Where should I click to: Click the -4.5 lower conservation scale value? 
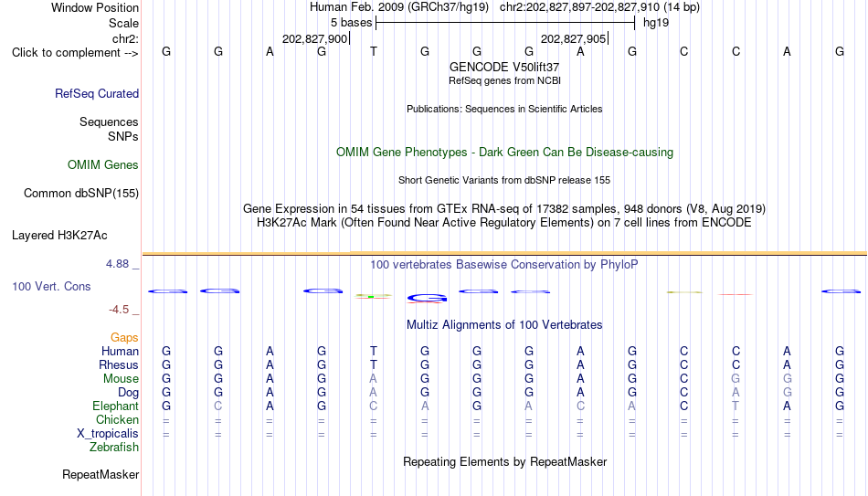pos(119,310)
